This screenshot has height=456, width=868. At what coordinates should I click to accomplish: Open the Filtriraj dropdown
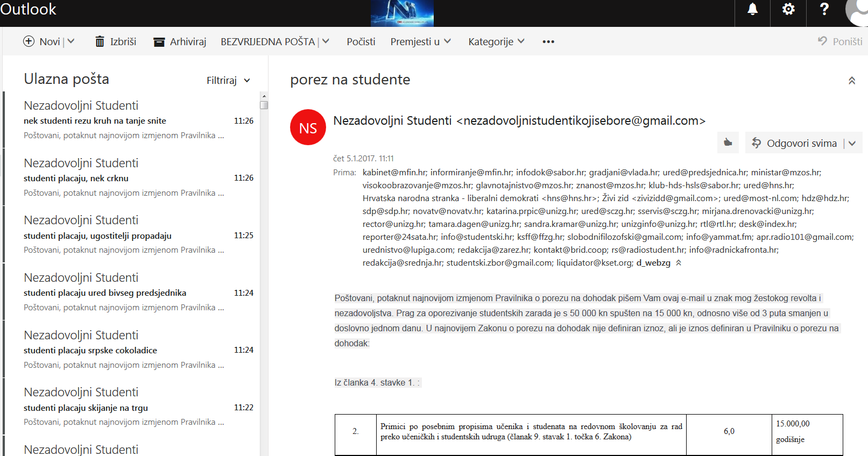(x=228, y=81)
